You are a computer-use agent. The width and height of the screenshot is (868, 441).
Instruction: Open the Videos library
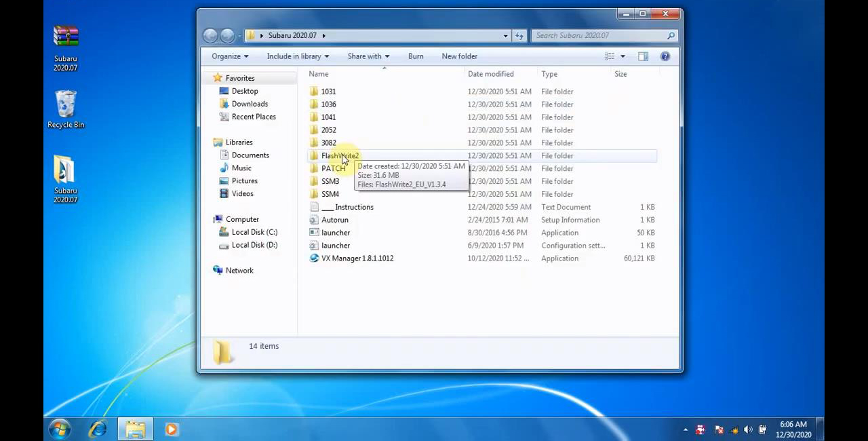click(x=242, y=194)
